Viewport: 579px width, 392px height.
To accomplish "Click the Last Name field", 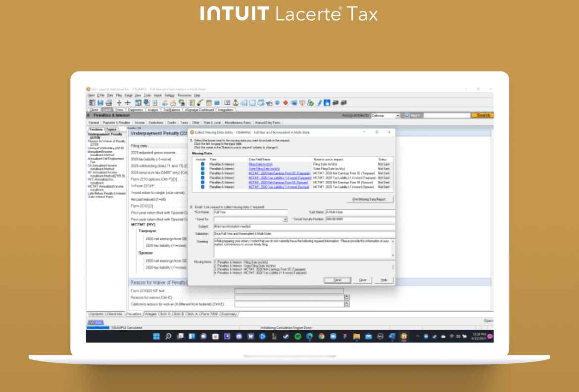I will coord(360,213).
